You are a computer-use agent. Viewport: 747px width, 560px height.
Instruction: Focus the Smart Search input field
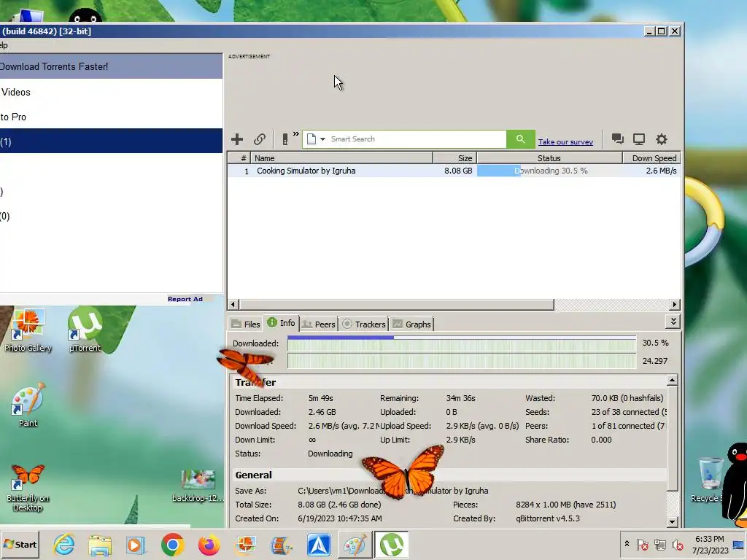(x=417, y=139)
